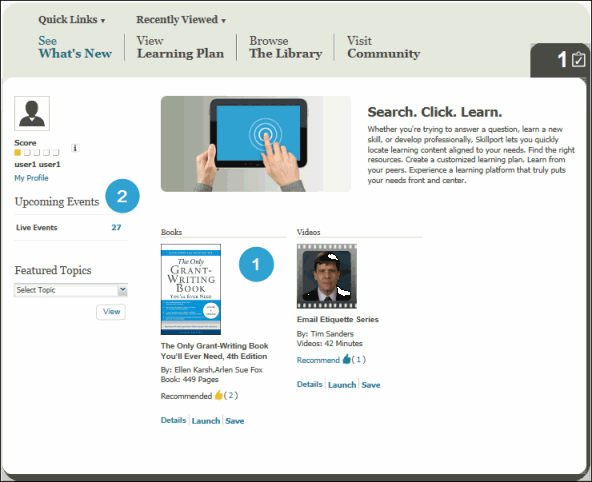Click the Recommended count (2) on the book
Image resolution: width=592 pixels, height=482 pixels.
231,396
